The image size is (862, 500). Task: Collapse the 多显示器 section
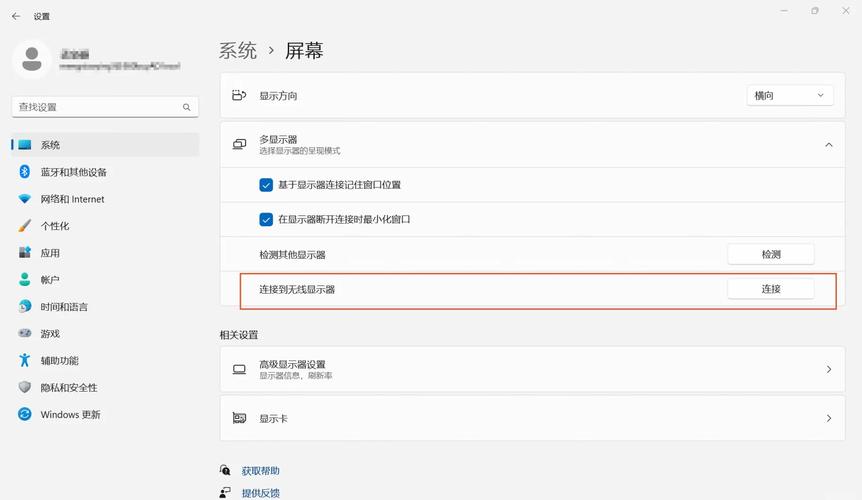point(828,145)
